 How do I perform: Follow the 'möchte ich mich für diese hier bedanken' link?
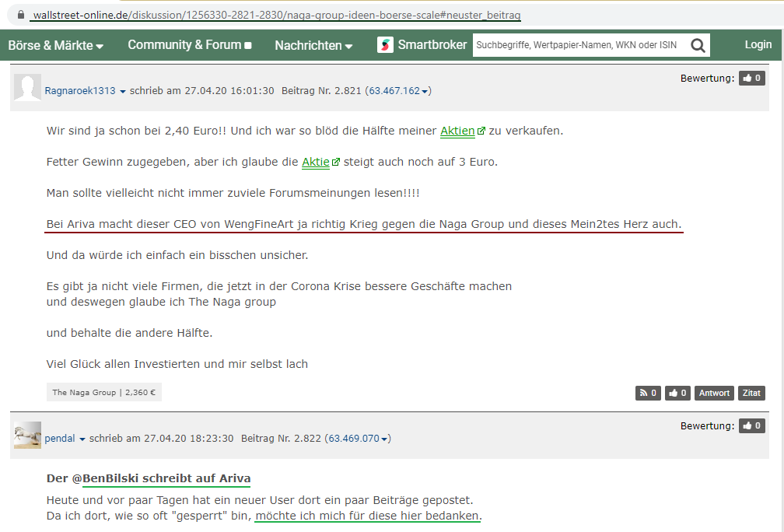pos(368,516)
